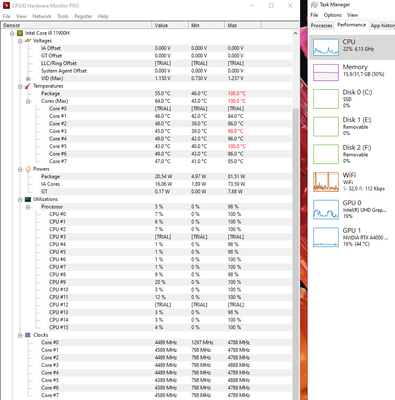Collapse the Temperatures tree node
The height and width of the screenshot is (400, 395).
click(20, 86)
